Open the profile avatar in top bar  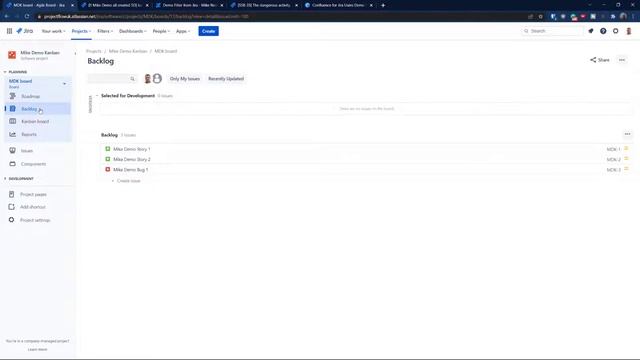tap(629, 31)
